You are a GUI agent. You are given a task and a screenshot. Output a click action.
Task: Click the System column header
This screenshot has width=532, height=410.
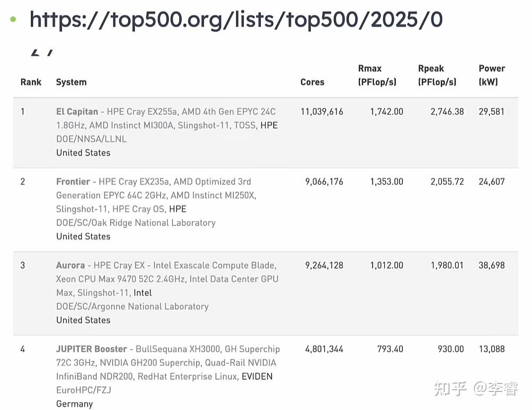[x=71, y=82]
